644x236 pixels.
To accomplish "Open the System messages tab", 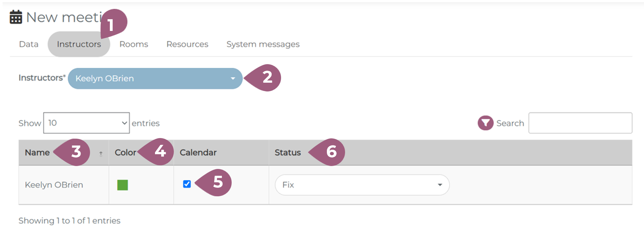I will tap(263, 44).
